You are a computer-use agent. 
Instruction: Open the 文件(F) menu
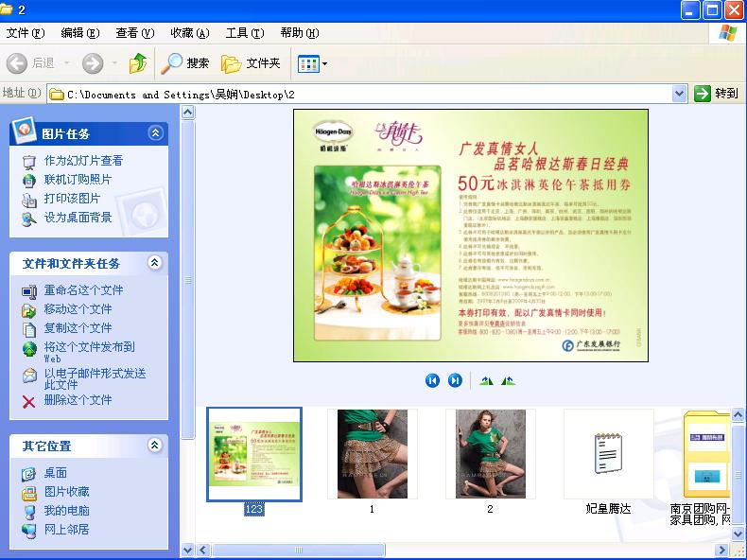point(26,33)
